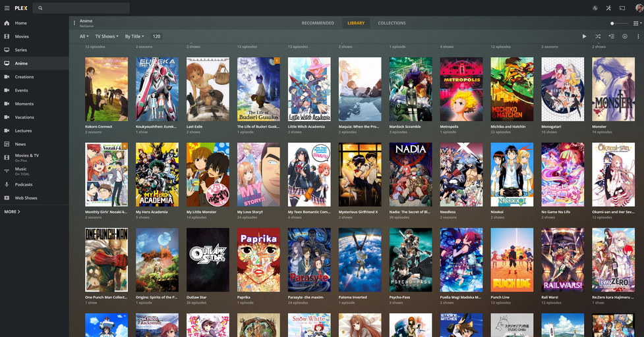Screen dimensions: 644x337
Task: Click the Cast to player icon
Action: pyautogui.click(x=622, y=8)
